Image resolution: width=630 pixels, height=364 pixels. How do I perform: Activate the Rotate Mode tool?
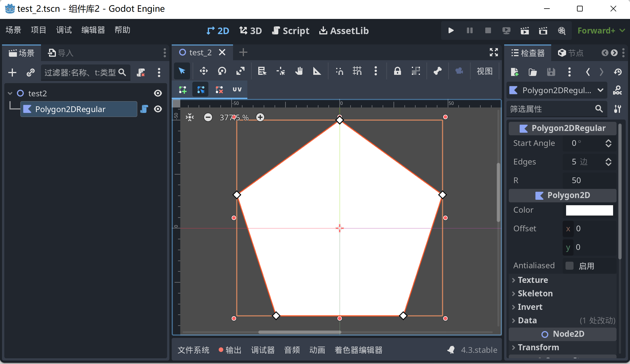[222, 71]
